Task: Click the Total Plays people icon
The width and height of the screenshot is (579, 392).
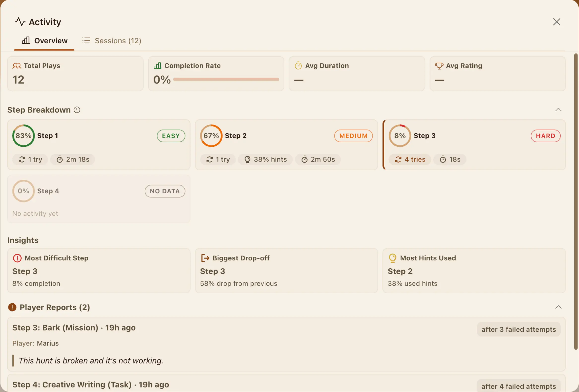Action: 17,66
